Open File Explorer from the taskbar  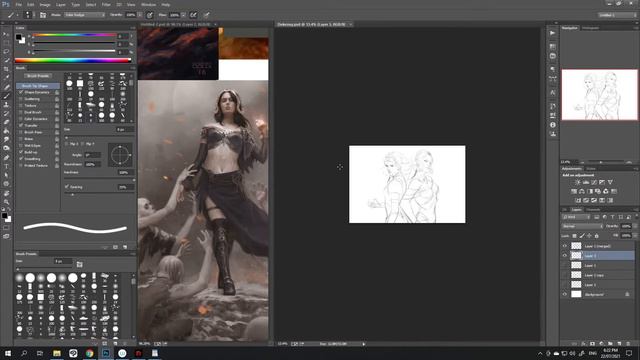click(57, 353)
